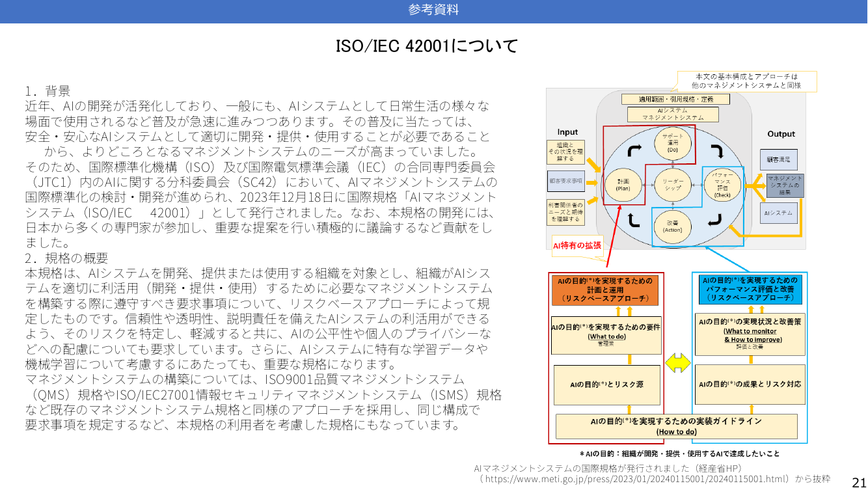Screen dimensions: 868x488
Task: Click the orange 計画と運用 heading box
Action: click(x=606, y=290)
